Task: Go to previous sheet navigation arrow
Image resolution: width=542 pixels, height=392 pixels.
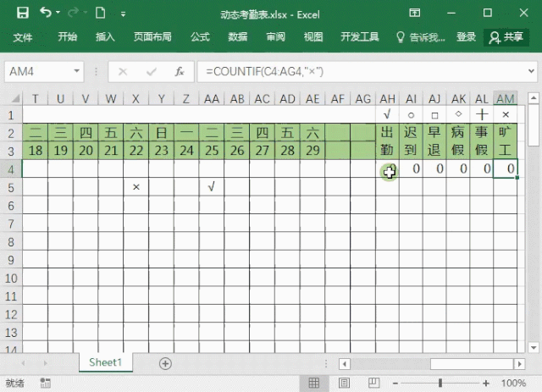Action: tap(23, 363)
